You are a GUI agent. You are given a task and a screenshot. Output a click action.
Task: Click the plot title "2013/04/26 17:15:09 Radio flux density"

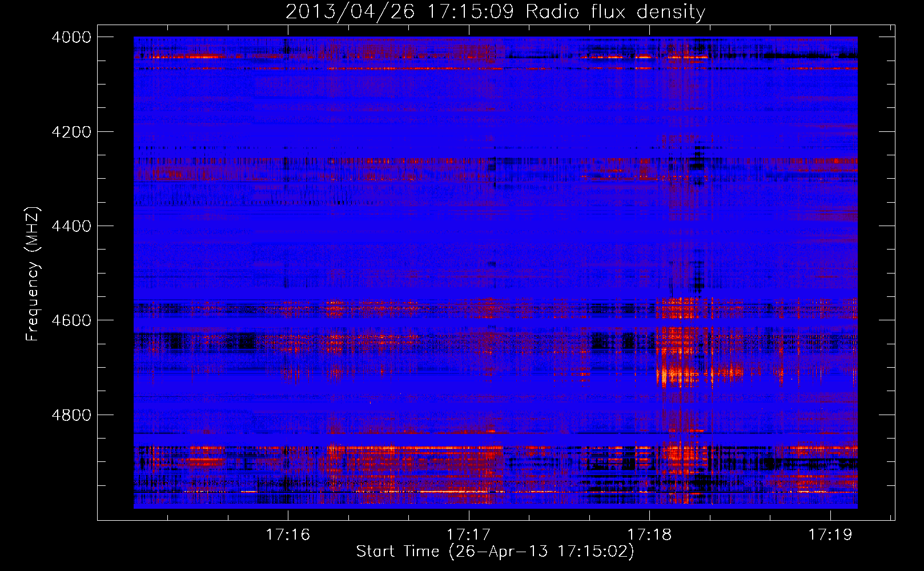pyautogui.click(x=495, y=11)
